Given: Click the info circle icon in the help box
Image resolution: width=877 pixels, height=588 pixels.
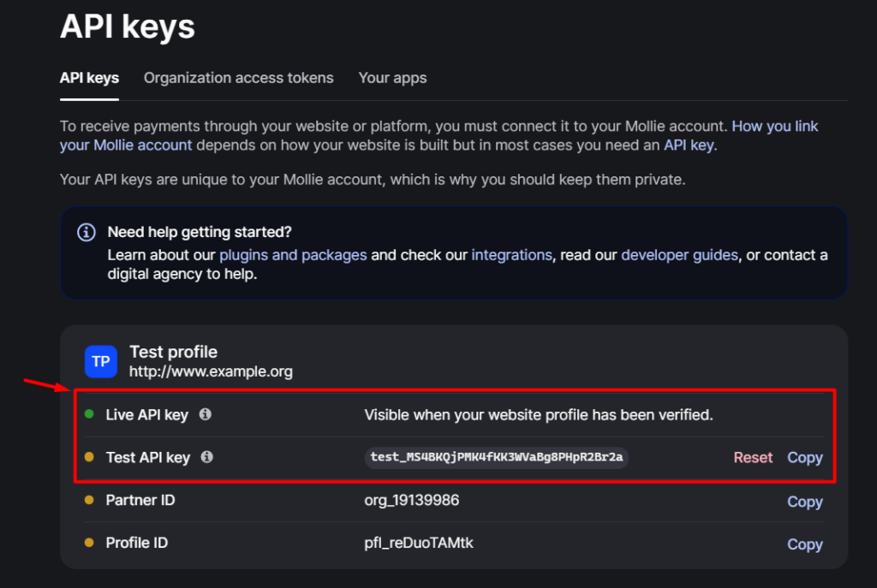Looking at the screenshot, I should pyautogui.click(x=87, y=232).
